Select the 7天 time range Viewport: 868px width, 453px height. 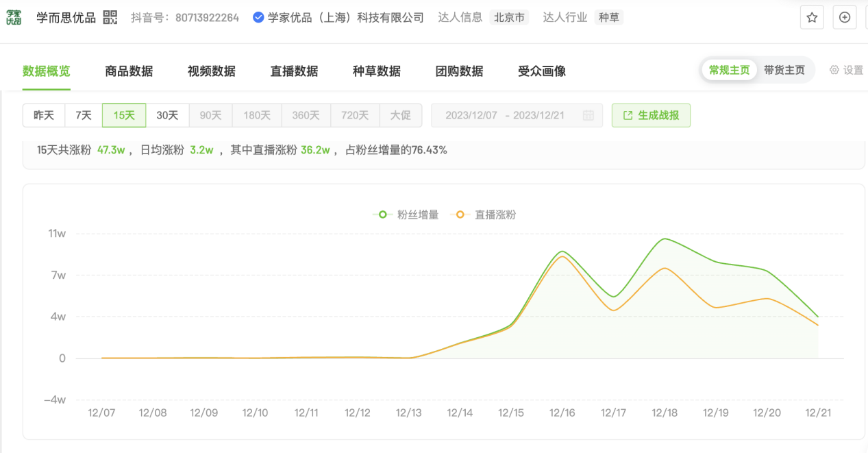(84, 116)
